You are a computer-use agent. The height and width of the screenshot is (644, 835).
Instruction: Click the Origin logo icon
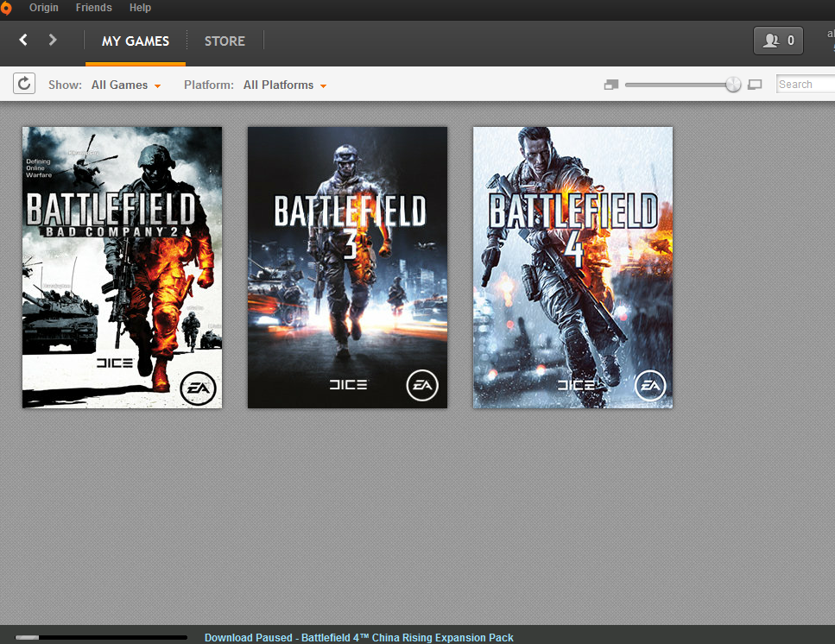click(5, 8)
